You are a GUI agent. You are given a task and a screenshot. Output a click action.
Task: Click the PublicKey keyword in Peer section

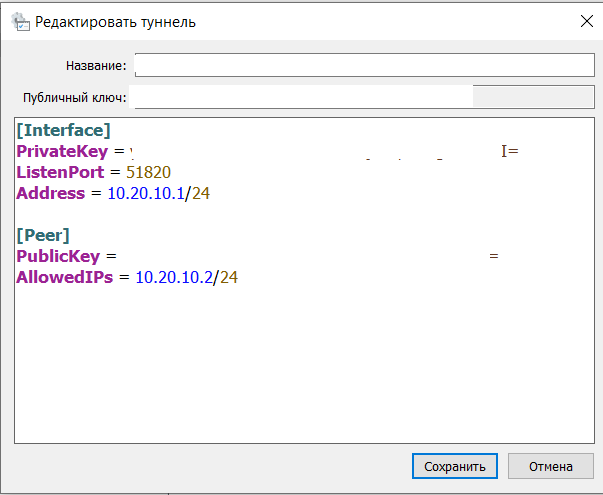pyautogui.click(x=58, y=256)
